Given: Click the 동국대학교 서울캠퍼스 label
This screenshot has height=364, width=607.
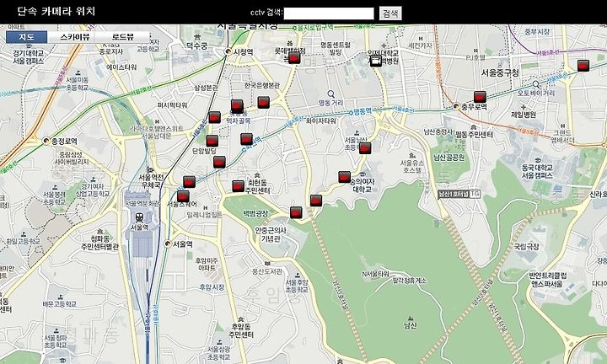Looking at the screenshot, I should [537, 171].
